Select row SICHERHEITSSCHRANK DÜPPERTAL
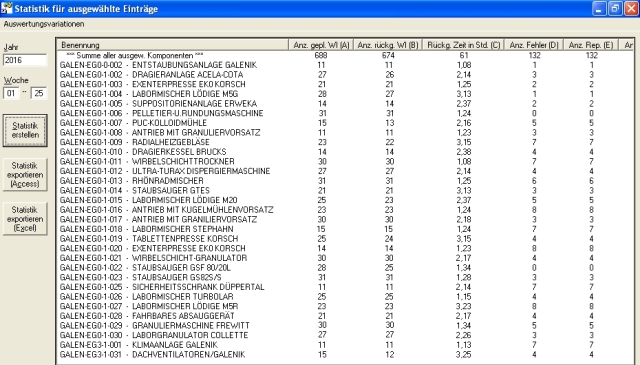 coord(344,287)
